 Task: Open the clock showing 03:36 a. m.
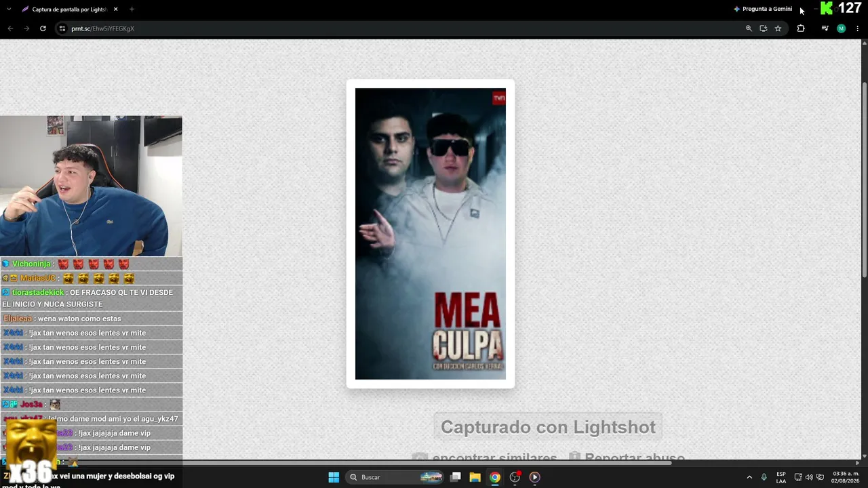point(846,477)
